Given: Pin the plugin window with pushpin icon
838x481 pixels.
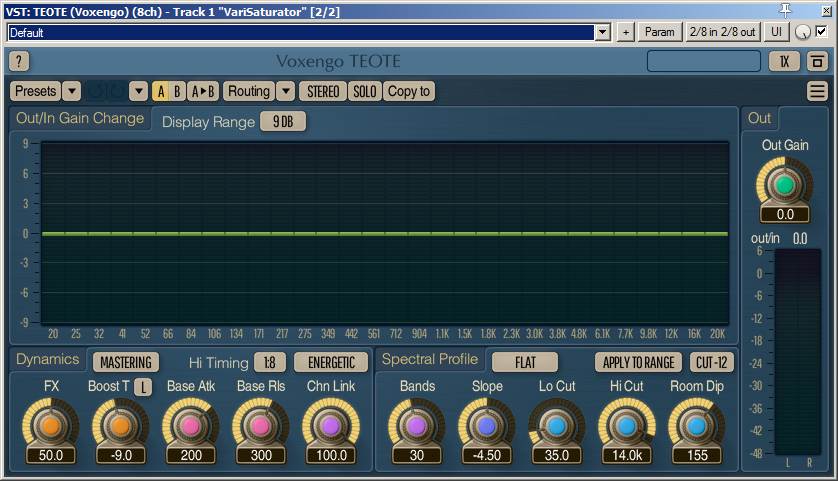Looking at the screenshot, I should [786, 10].
